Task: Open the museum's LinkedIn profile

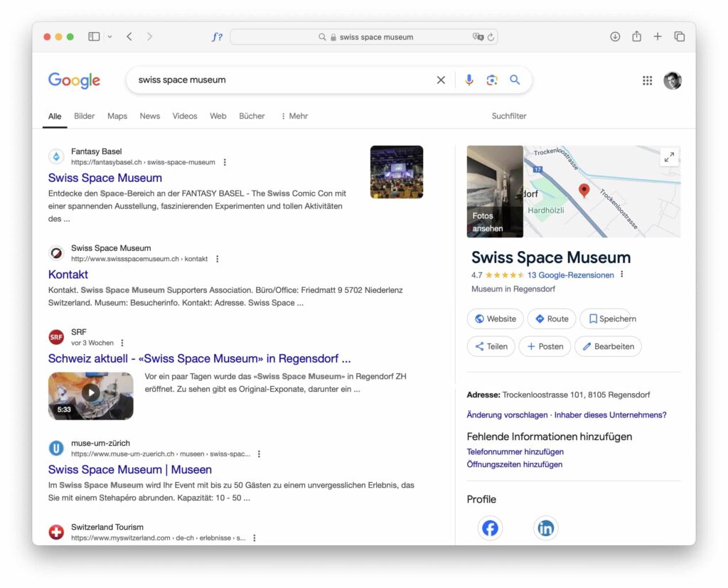Action: pos(545,528)
